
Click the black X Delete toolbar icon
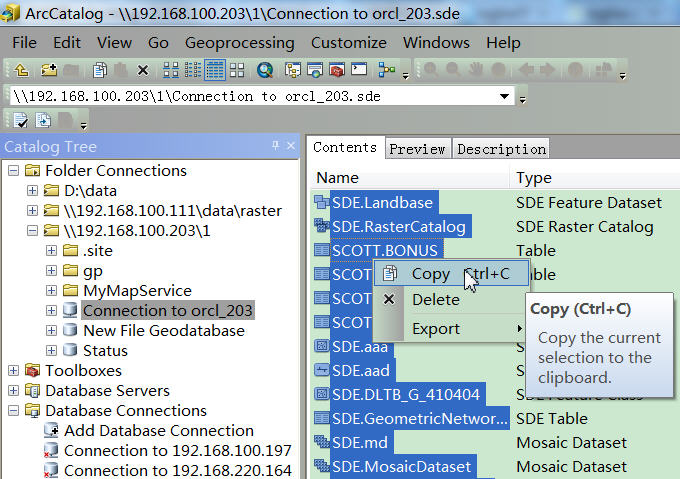[143, 70]
